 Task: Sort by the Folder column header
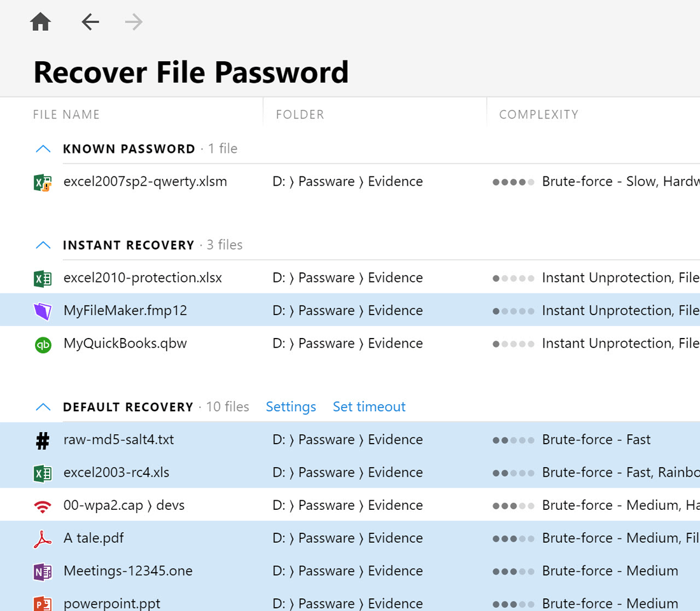(x=300, y=115)
